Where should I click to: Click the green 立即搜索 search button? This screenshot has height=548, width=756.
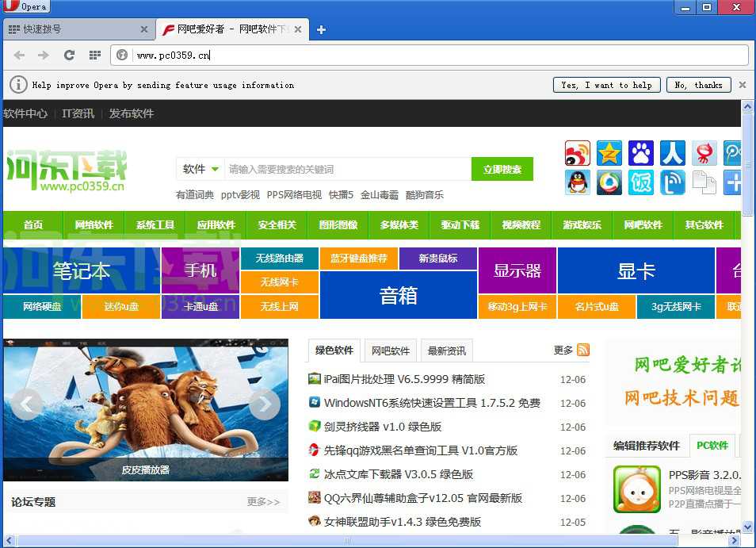(502, 168)
